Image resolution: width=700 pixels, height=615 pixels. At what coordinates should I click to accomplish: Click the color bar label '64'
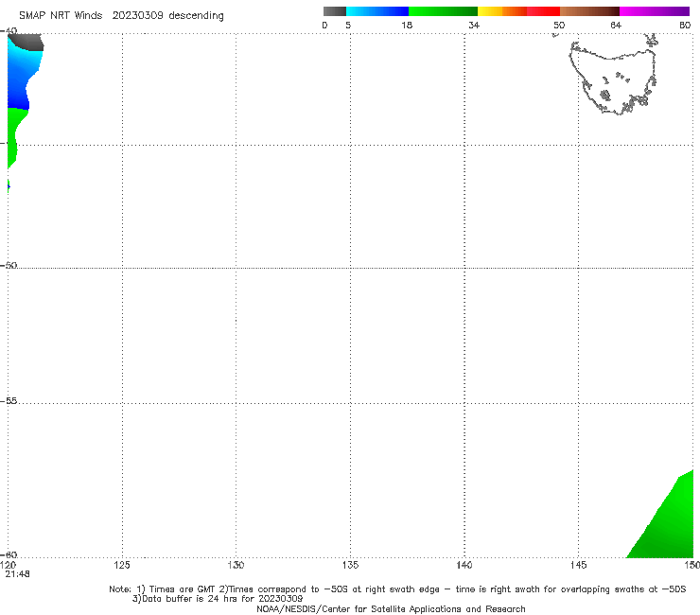tap(616, 25)
